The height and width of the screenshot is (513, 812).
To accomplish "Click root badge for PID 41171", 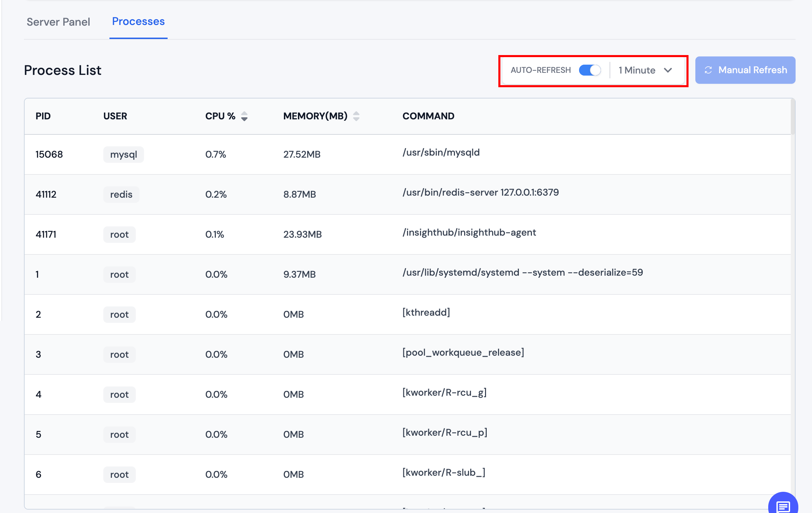I will (119, 235).
